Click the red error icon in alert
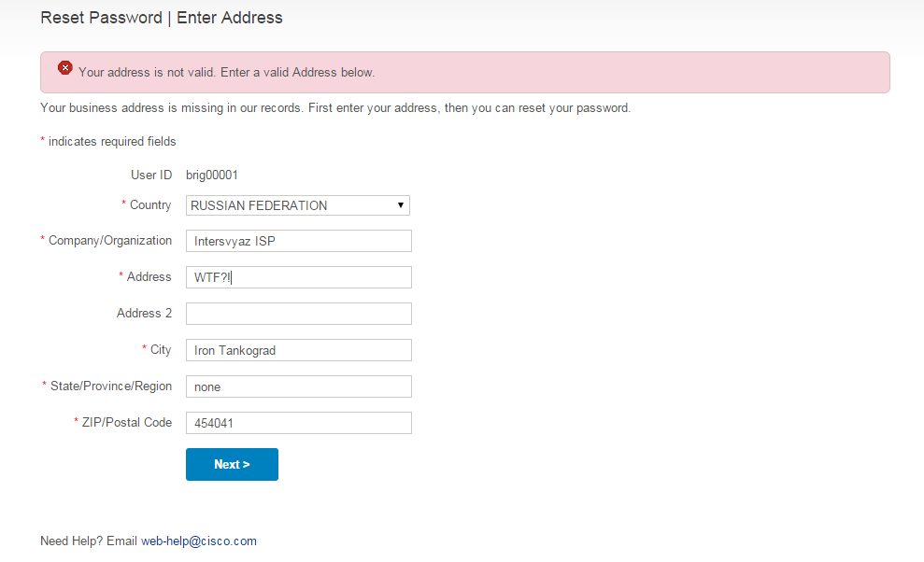The width and height of the screenshot is (924, 562). point(65,68)
